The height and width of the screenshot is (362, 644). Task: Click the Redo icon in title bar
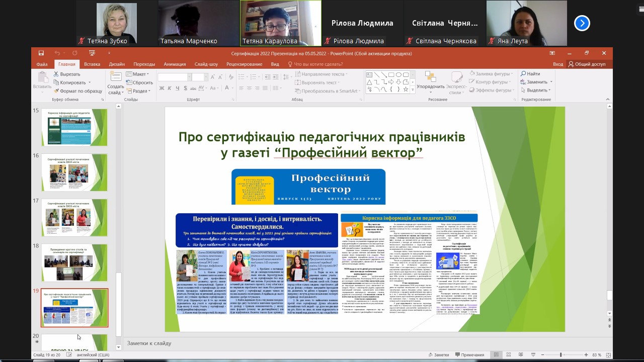(74, 53)
